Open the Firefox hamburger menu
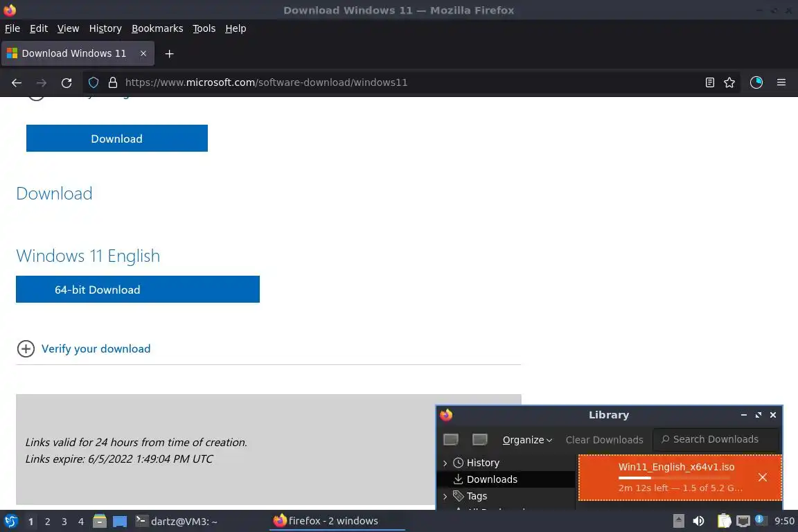 (781, 82)
